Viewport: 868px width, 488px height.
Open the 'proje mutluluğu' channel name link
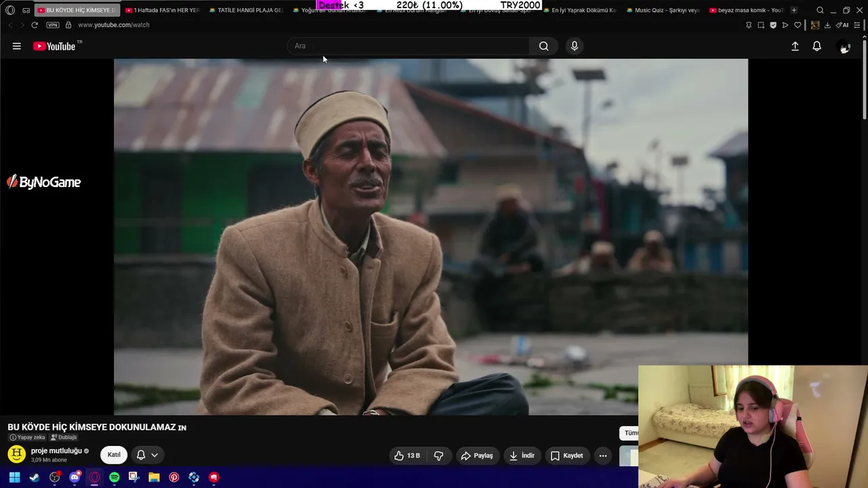tap(56, 451)
